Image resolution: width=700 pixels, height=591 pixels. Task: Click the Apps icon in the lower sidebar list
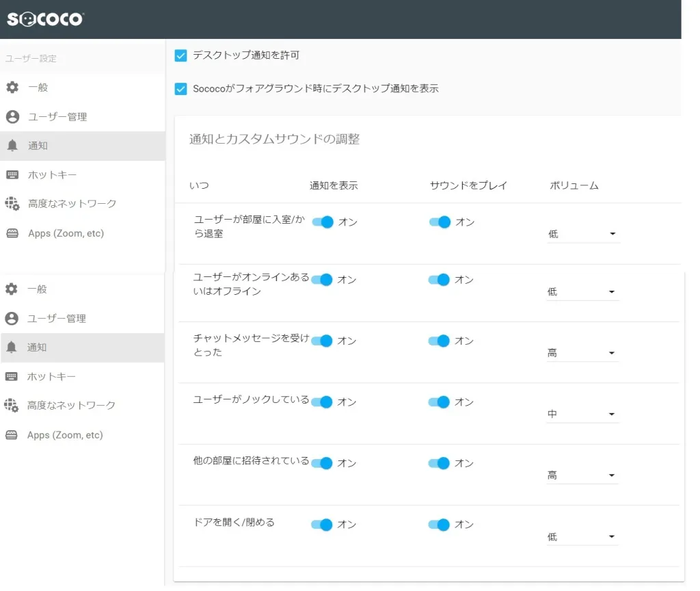12,435
